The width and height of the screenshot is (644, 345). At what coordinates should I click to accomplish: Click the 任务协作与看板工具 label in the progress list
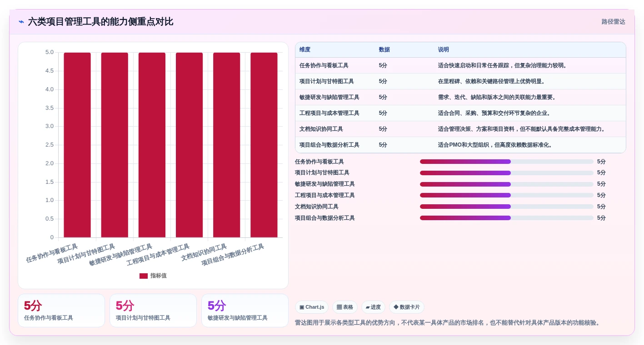point(320,162)
